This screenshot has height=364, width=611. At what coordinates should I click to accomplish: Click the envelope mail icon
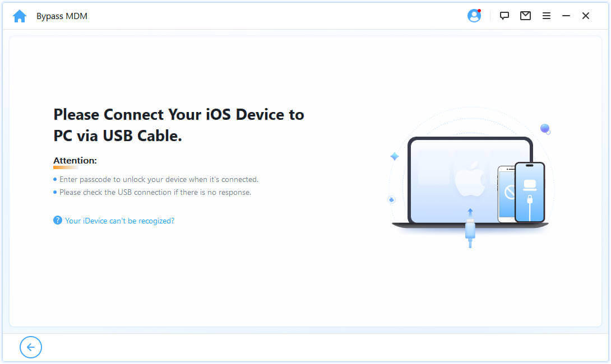[x=525, y=16]
